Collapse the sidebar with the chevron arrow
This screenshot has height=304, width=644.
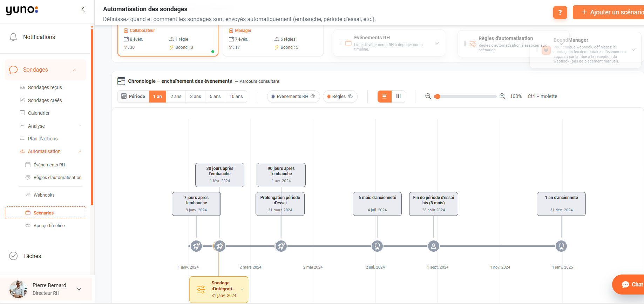click(x=83, y=9)
